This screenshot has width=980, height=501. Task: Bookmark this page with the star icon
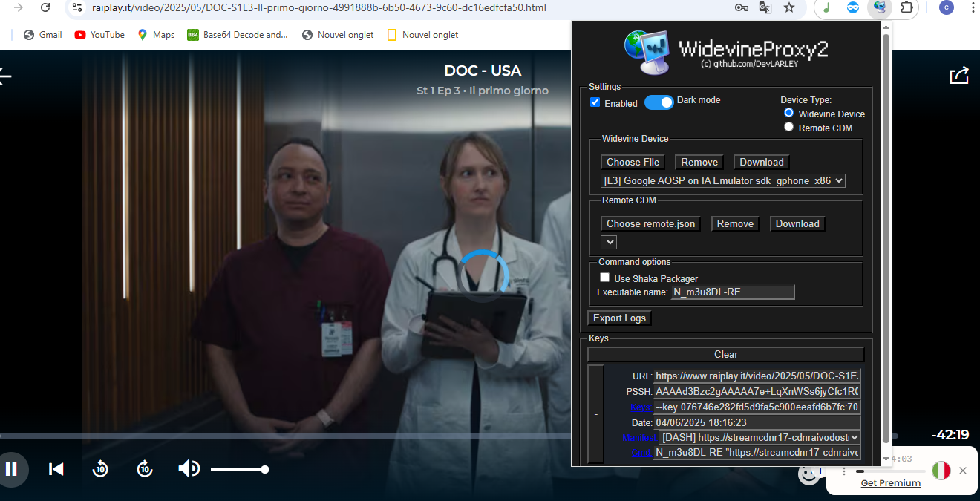tap(789, 7)
